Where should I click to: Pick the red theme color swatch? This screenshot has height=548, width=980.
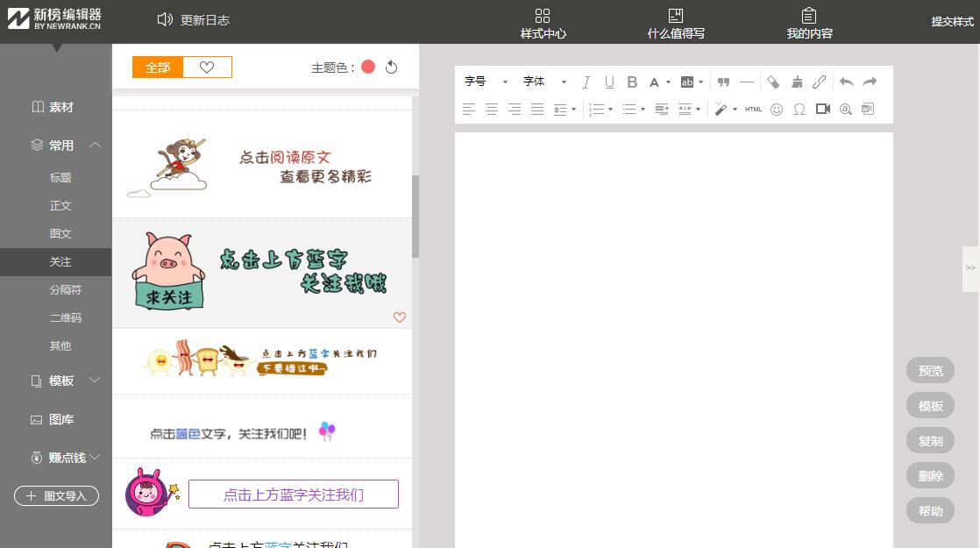point(368,66)
